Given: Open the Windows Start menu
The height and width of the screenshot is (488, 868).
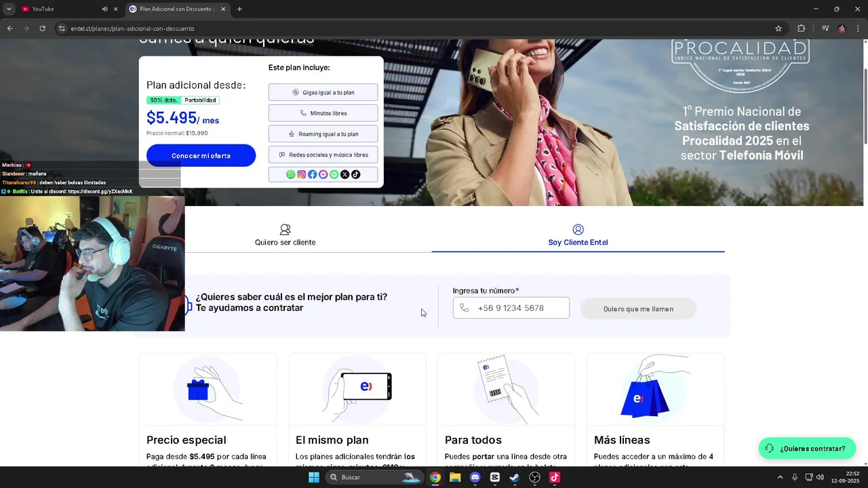Looking at the screenshot, I should coord(314,477).
